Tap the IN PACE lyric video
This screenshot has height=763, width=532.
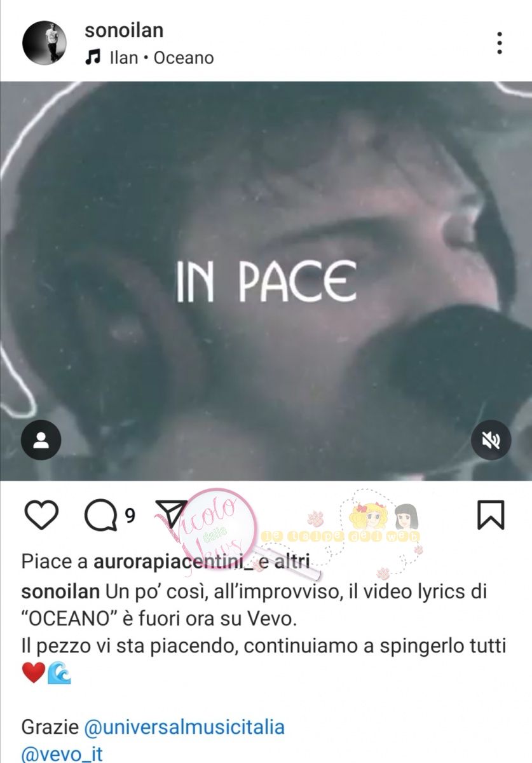pos(266,281)
